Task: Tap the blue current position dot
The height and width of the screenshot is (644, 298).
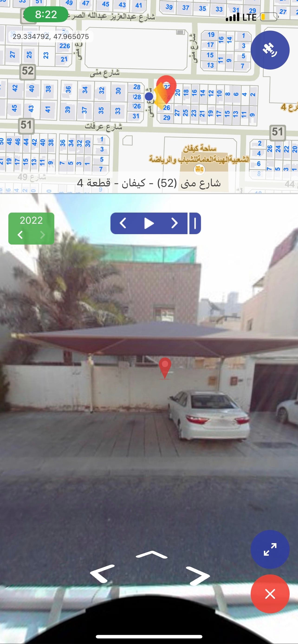Action: click(149, 96)
